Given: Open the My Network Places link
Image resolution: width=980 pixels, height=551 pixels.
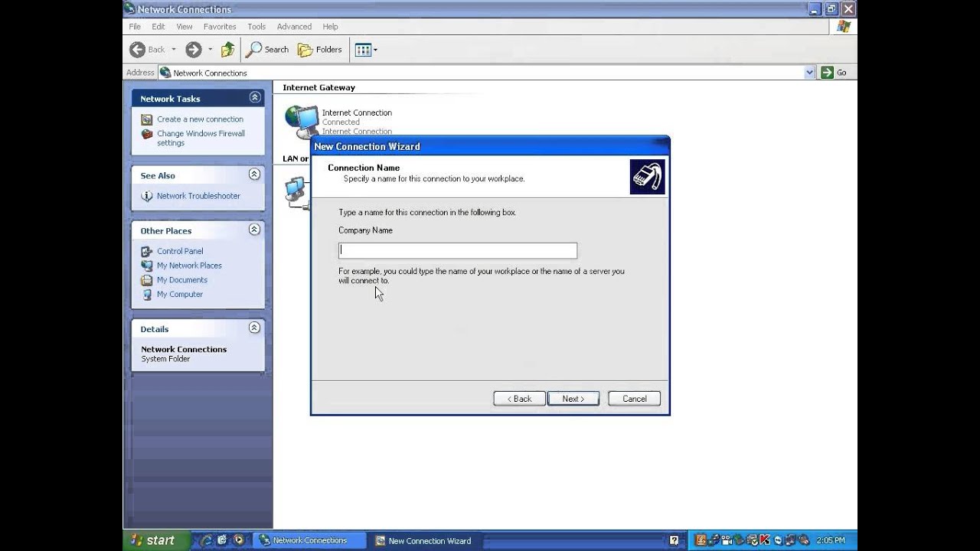Looking at the screenshot, I should pyautogui.click(x=189, y=266).
